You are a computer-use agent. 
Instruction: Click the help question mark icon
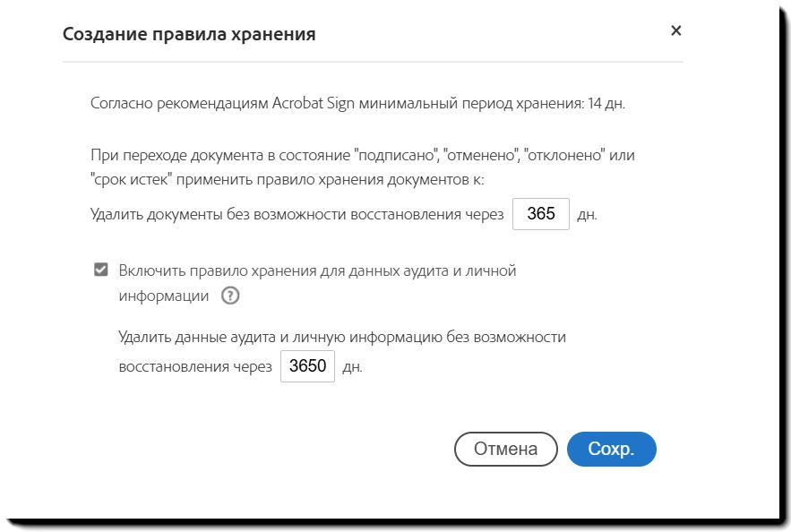tap(230, 296)
